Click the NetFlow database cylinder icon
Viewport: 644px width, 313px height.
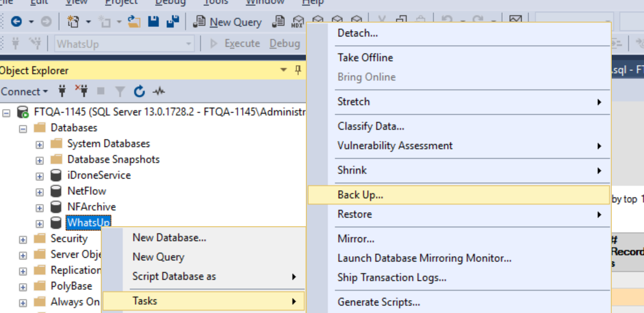[x=56, y=191]
